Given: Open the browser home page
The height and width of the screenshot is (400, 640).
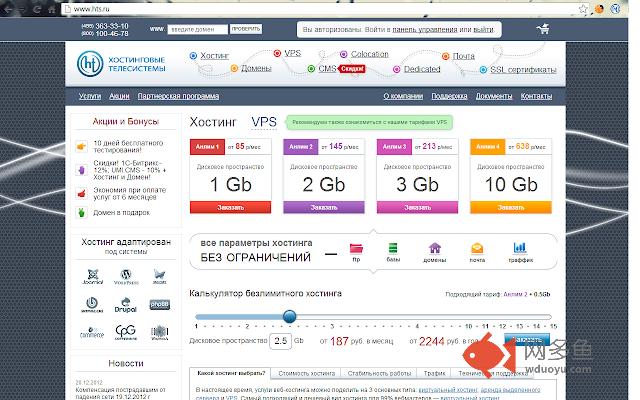Looking at the screenshot, I should pos(52,9).
